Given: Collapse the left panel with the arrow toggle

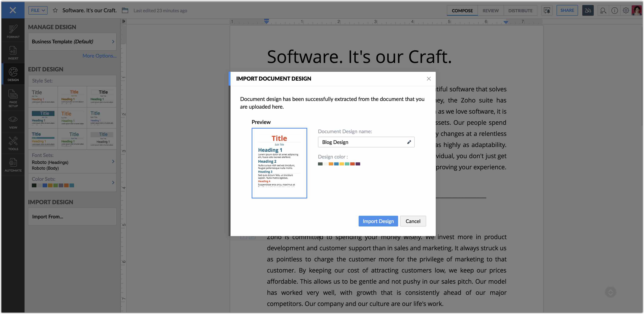Looking at the screenshot, I should click(124, 21).
